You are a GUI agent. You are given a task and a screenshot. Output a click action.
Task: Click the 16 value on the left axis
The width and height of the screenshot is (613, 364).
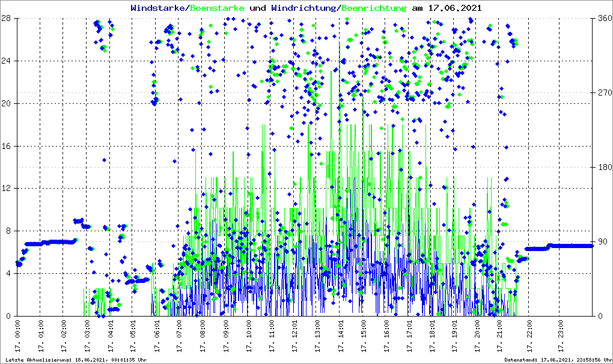coord(8,146)
